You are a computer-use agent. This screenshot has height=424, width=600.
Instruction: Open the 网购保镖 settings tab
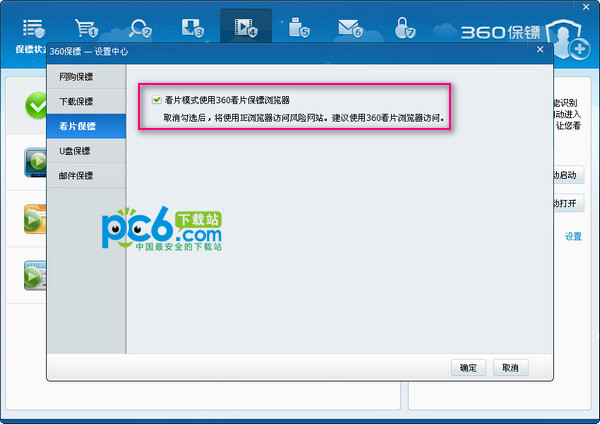[x=86, y=77]
